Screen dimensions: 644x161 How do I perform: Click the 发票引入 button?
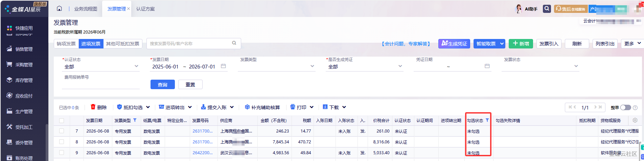tap(549, 43)
